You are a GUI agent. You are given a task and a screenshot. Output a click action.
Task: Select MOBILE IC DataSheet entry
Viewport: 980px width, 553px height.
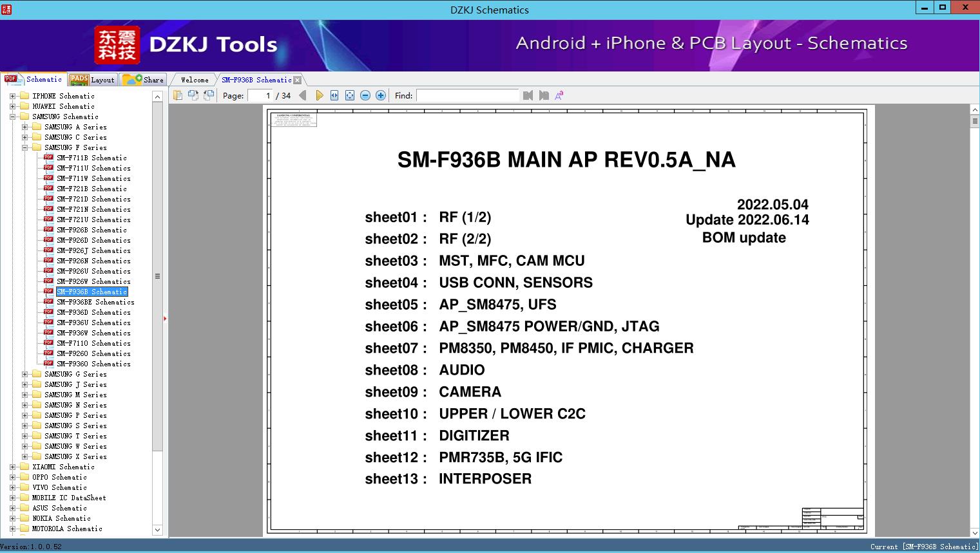[x=69, y=498]
